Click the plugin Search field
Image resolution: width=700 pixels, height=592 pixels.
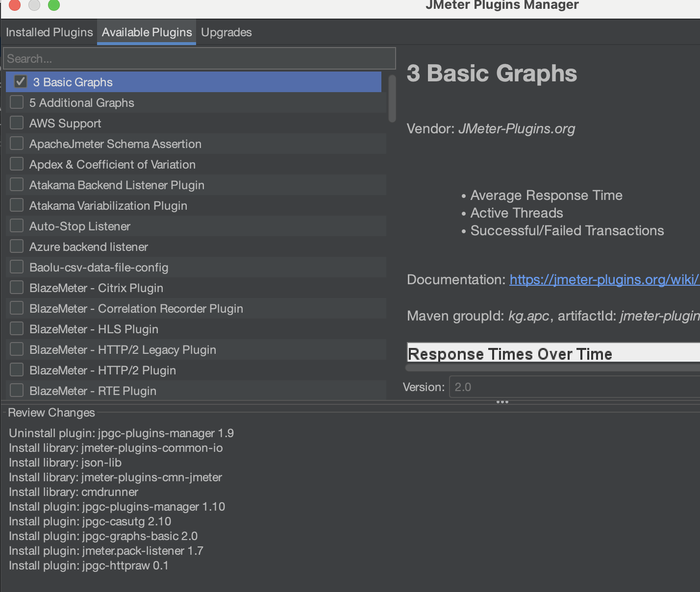(199, 58)
